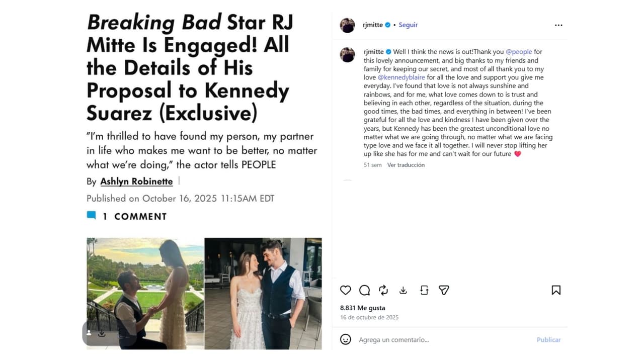This screenshot has width=644, height=362.
Task: Follow rjmitte with the Seguir button
Action: [408, 25]
